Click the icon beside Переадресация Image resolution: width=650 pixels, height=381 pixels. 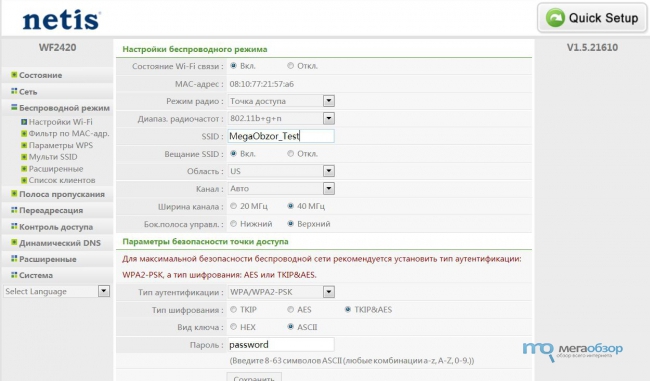(x=14, y=210)
